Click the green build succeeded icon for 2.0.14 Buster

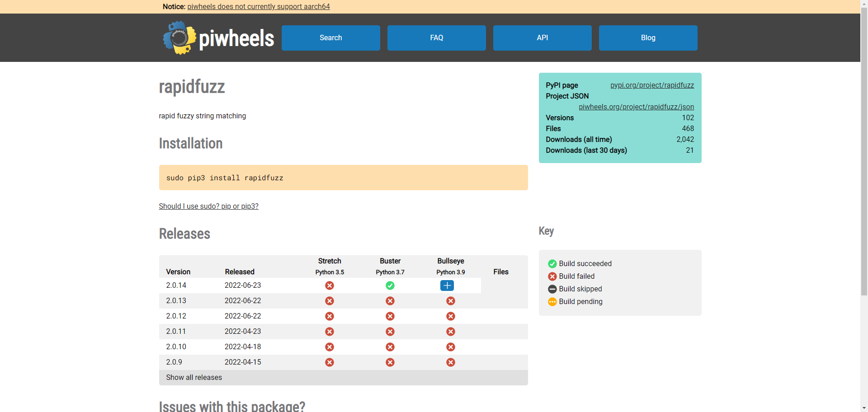click(x=390, y=286)
